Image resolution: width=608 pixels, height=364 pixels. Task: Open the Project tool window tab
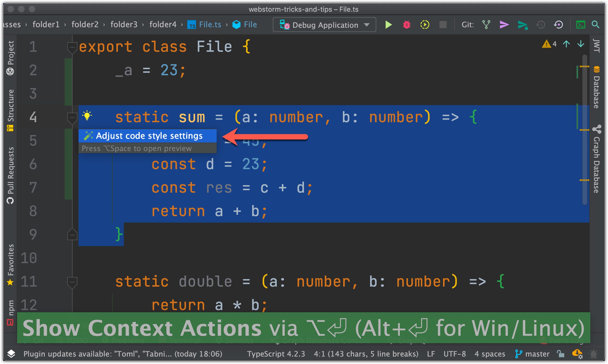click(x=10, y=57)
